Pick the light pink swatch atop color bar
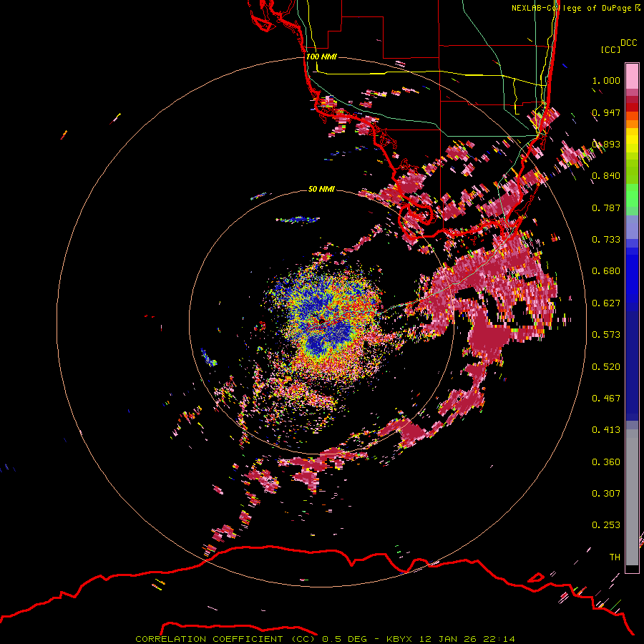644x644 pixels. click(632, 76)
